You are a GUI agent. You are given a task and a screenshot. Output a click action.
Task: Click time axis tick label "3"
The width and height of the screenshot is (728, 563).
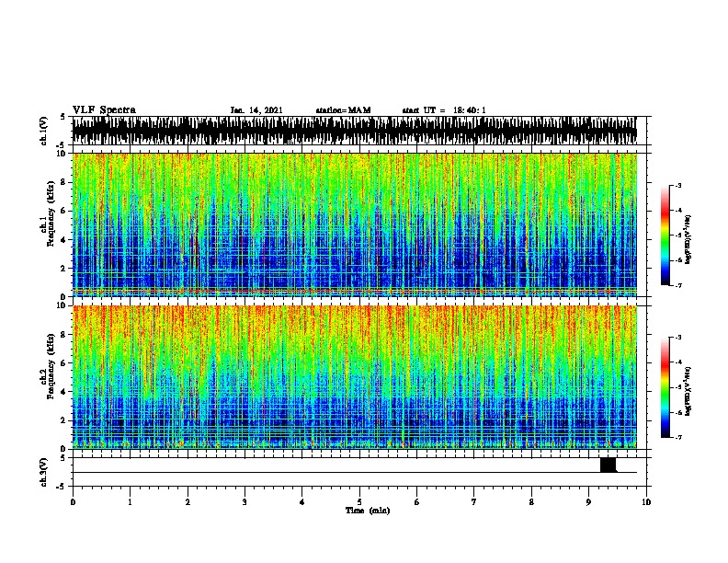coord(245,502)
